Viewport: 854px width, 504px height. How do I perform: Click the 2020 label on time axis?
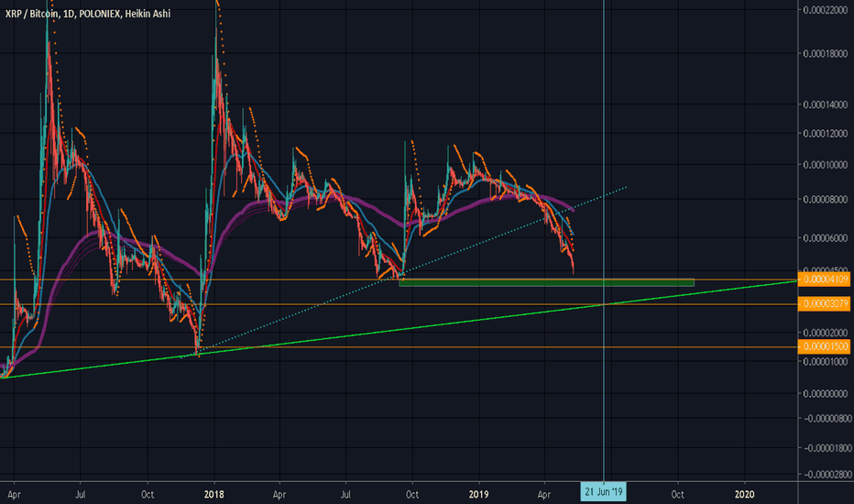(x=745, y=495)
